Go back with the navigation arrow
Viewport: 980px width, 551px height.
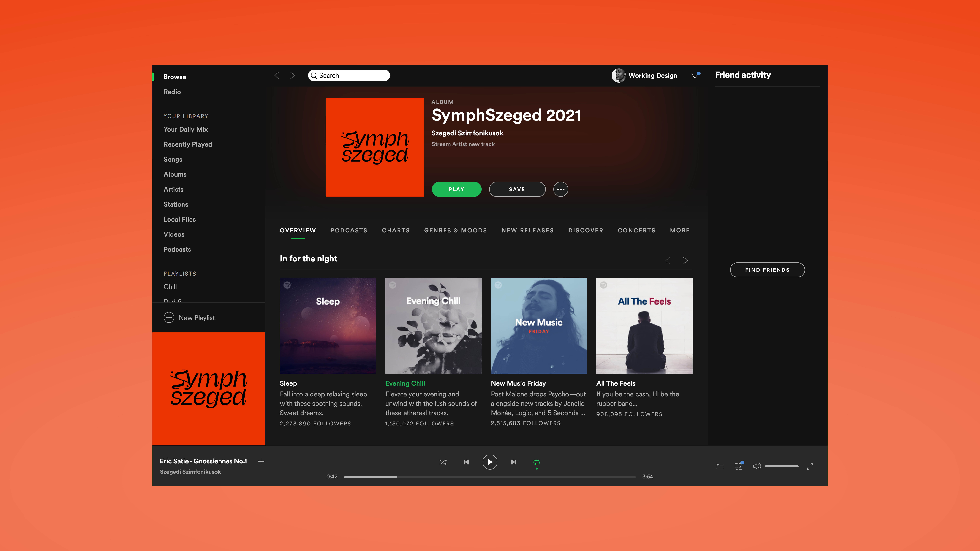point(277,75)
